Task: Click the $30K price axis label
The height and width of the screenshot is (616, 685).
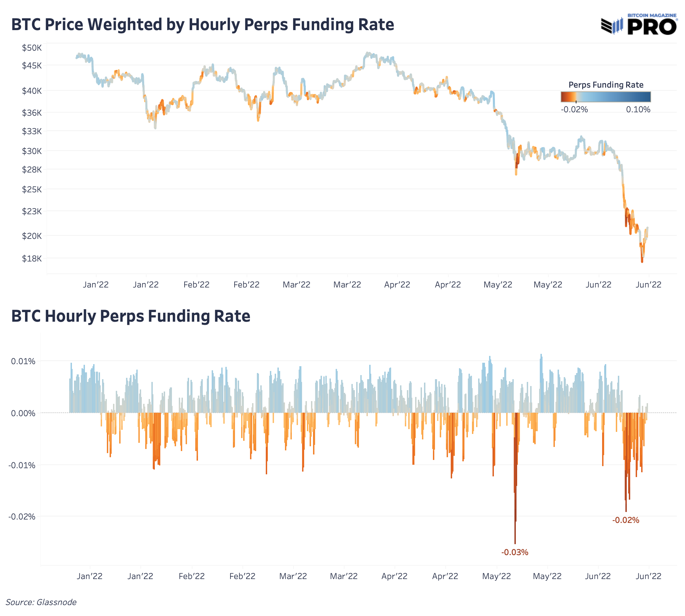Action: (32, 151)
